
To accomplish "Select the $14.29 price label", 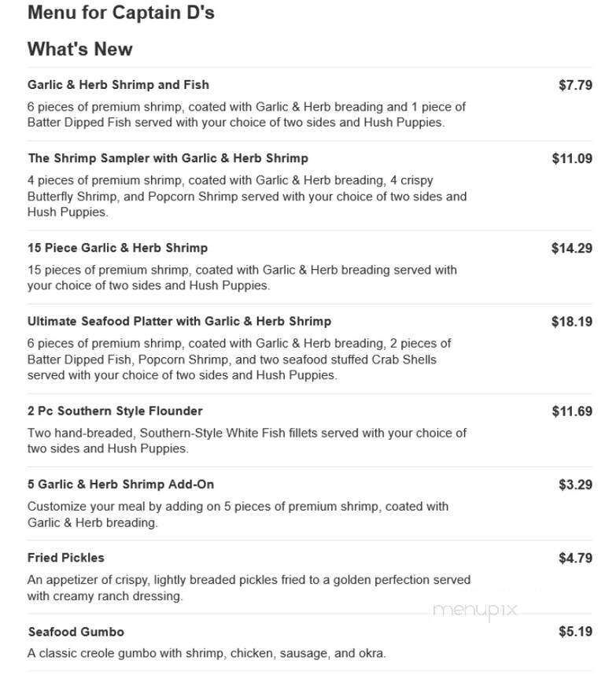I will [x=572, y=249].
